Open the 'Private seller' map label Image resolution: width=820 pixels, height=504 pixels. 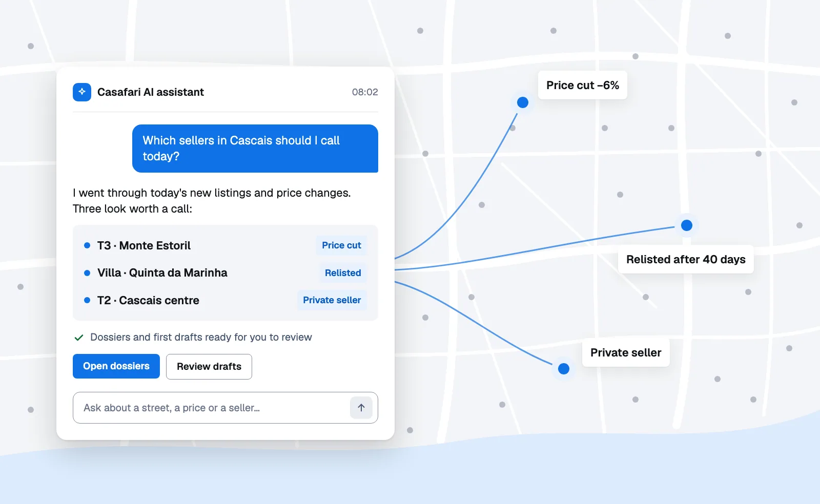click(626, 352)
